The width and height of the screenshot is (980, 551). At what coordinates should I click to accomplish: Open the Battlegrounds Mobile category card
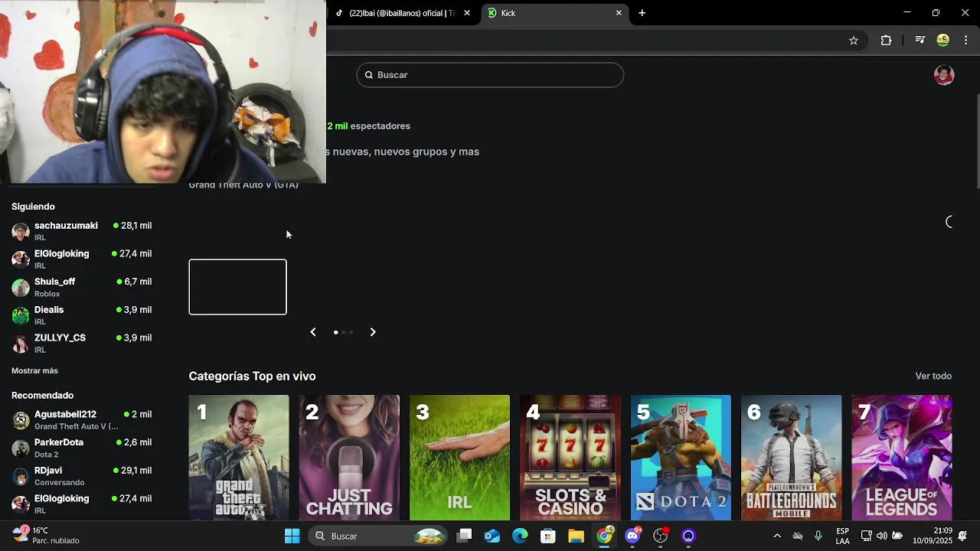click(791, 458)
